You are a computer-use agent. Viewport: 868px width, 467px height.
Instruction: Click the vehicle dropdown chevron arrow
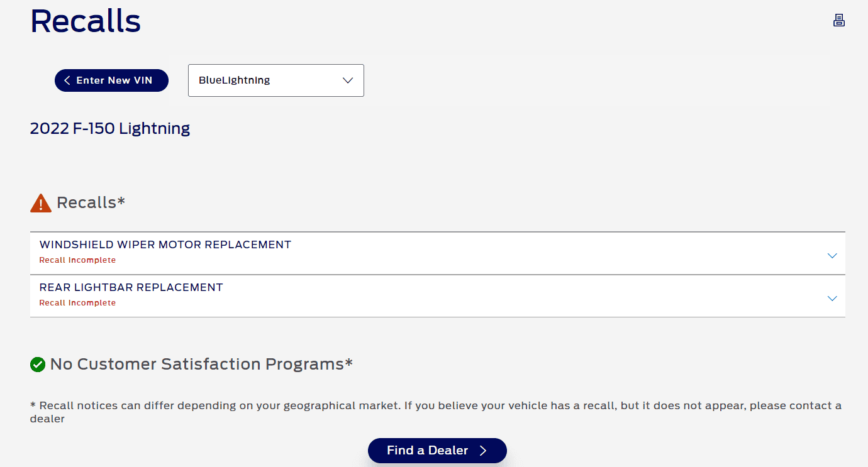tap(347, 80)
